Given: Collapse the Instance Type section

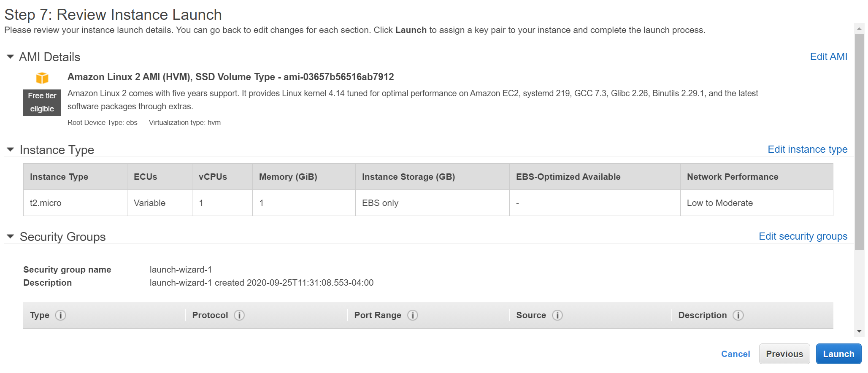Looking at the screenshot, I should (11, 149).
